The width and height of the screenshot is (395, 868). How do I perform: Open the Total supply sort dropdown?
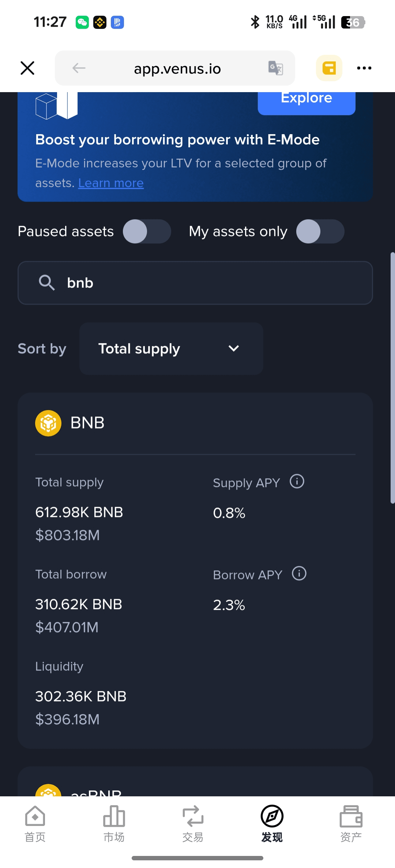[171, 349]
